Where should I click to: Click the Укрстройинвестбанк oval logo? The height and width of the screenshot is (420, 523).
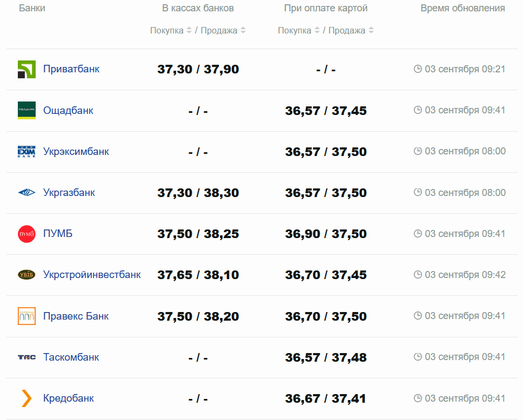[x=26, y=275]
